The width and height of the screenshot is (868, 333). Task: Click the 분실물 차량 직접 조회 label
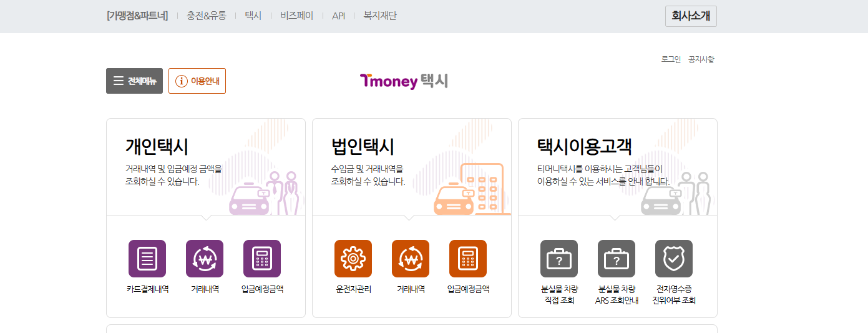pos(559,295)
